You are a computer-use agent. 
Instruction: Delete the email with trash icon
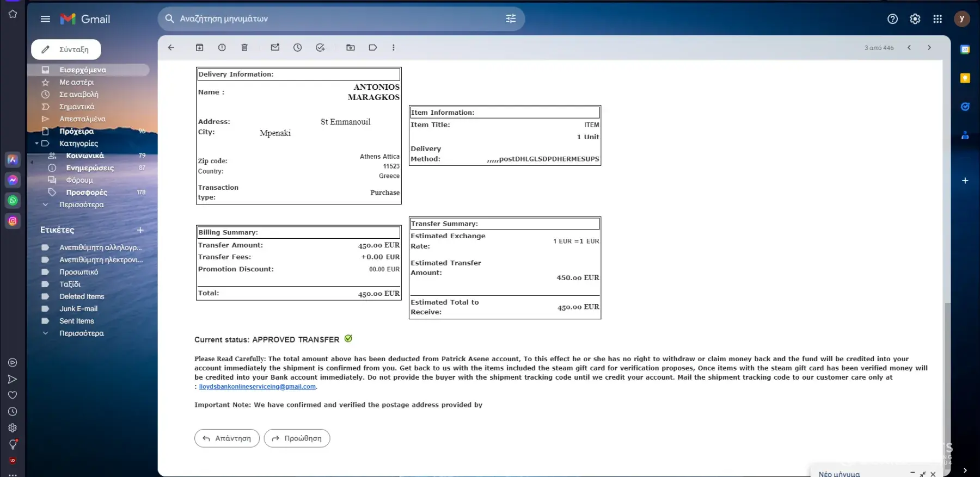pyautogui.click(x=244, y=48)
